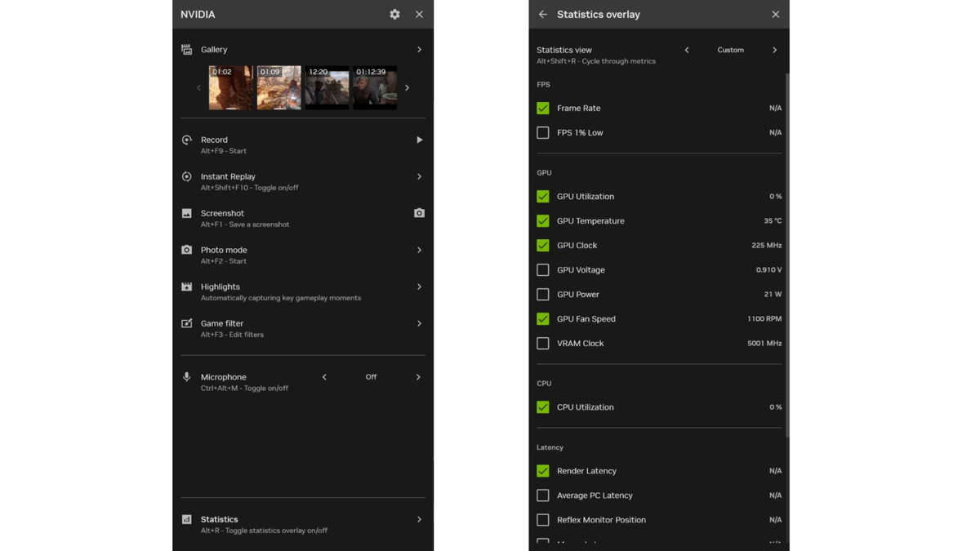Uncheck GPU Temperature statistic

(543, 220)
